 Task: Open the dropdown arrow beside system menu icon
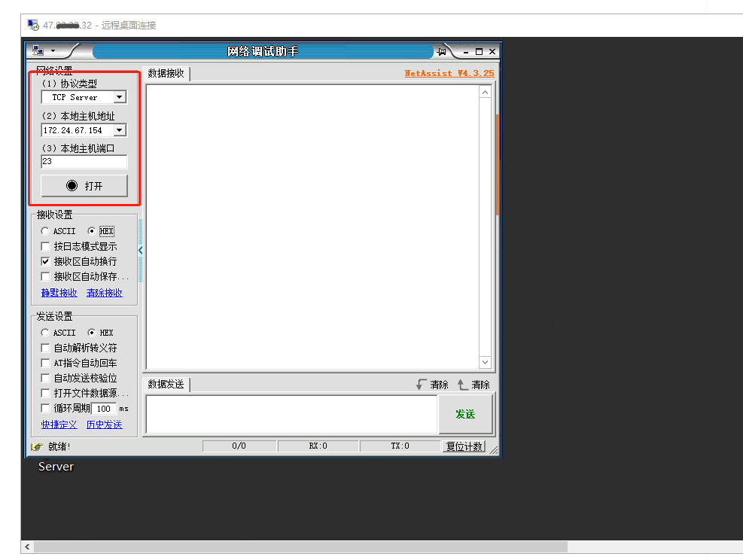53,50
